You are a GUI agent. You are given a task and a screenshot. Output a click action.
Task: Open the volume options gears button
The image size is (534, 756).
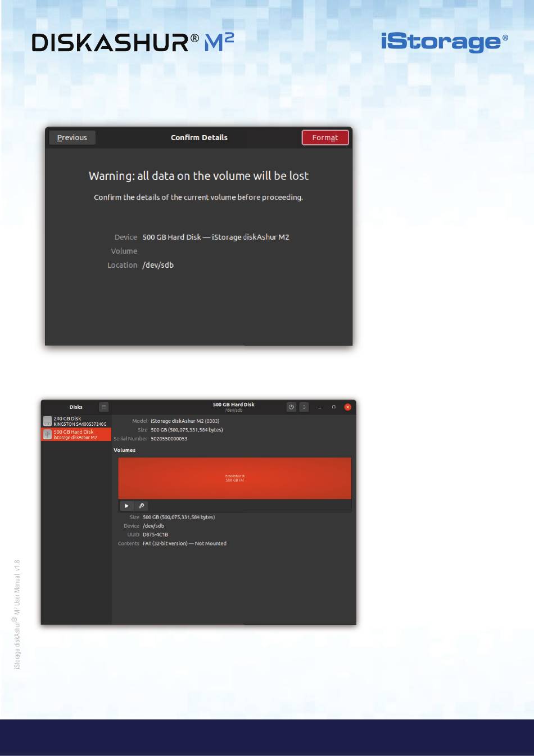point(141,506)
